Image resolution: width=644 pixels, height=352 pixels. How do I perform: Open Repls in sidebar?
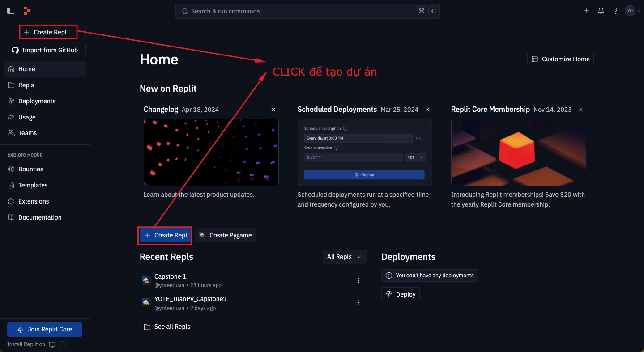[45, 85]
